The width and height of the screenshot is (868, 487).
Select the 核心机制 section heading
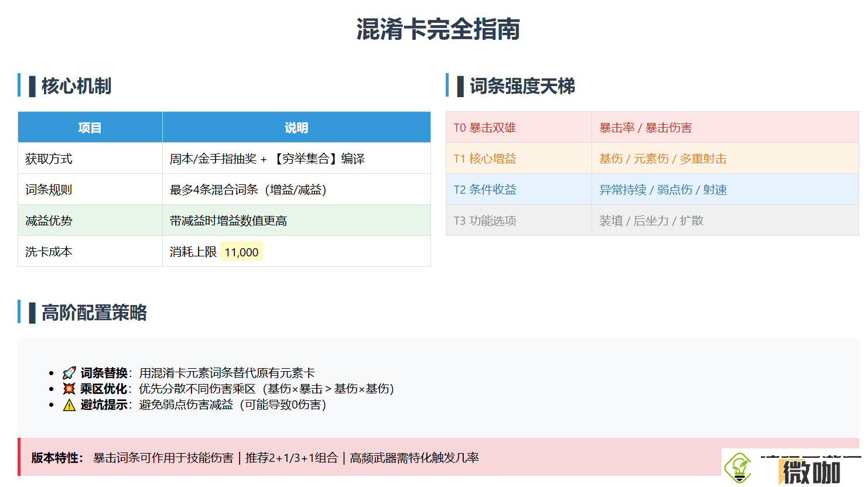click(76, 86)
